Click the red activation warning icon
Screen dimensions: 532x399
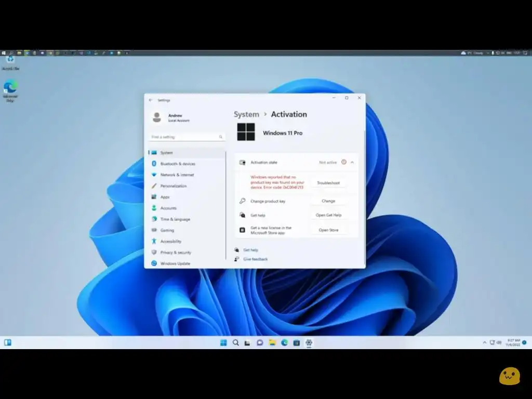click(x=344, y=162)
